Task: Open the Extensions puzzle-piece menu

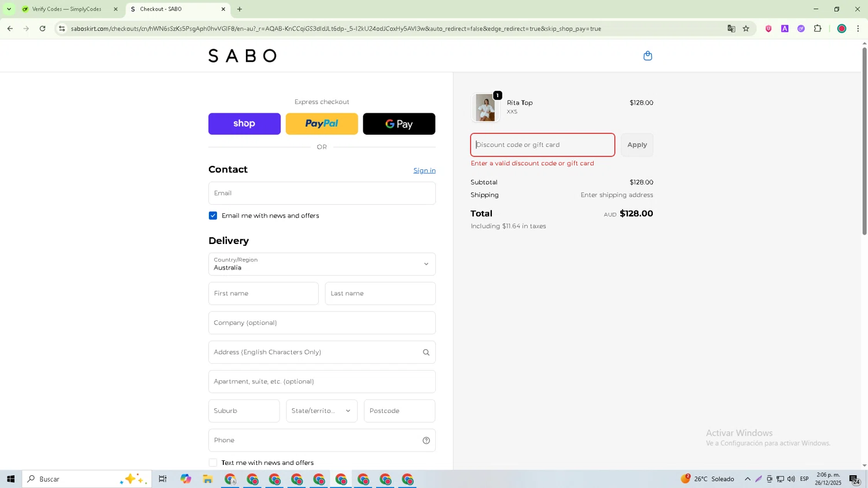Action: [x=818, y=28]
